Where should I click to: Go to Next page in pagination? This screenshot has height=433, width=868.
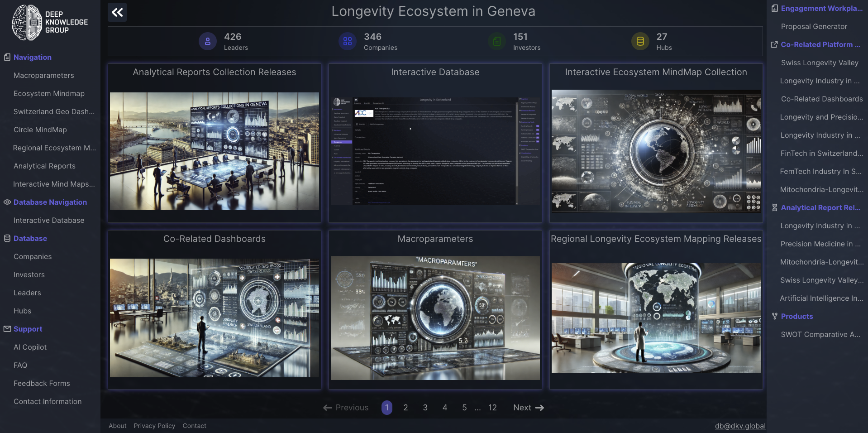(x=528, y=408)
